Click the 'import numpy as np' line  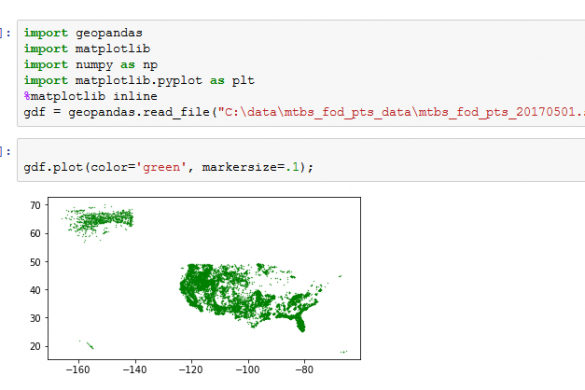[90, 65]
